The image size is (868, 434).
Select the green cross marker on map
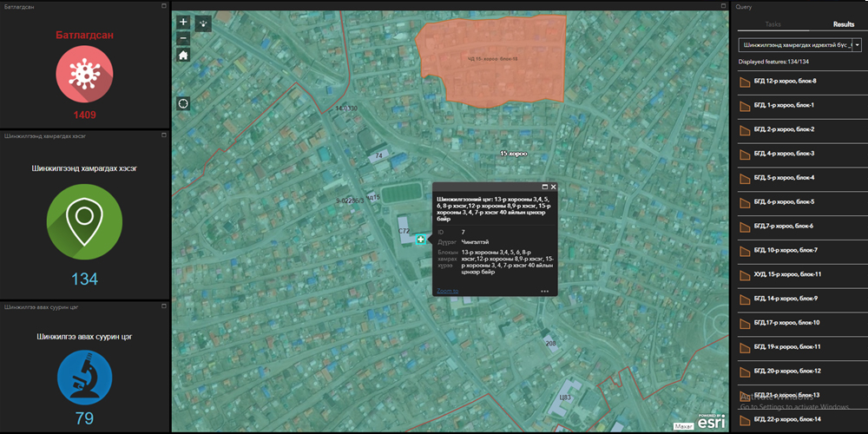[x=421, y=239]
